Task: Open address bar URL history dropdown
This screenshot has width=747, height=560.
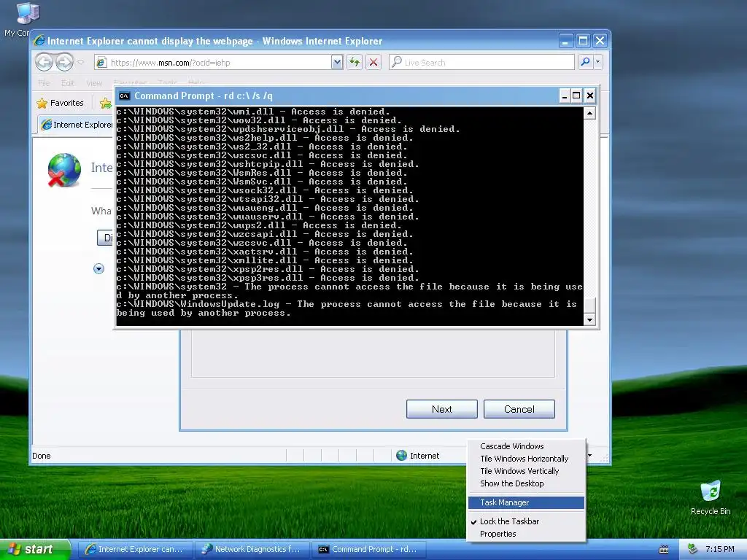Action: (337, 62)
